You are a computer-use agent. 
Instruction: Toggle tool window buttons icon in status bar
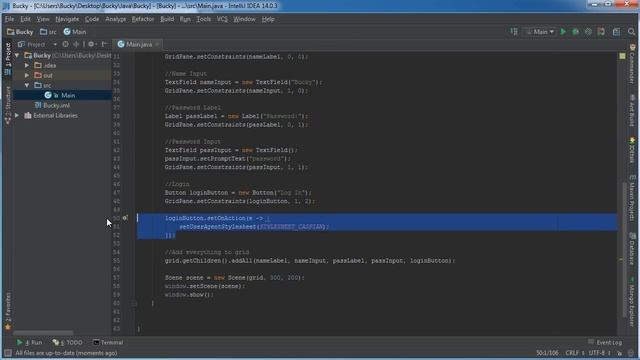click(x=7, y=353)
